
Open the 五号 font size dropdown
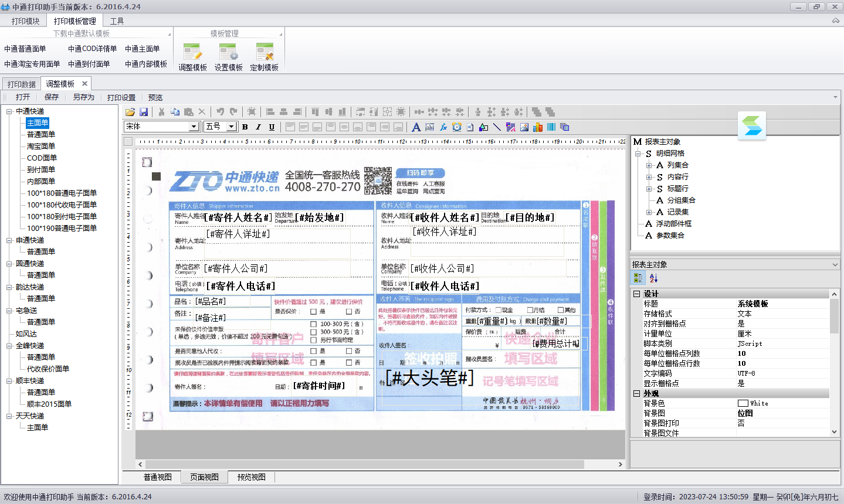click(232, 127)
